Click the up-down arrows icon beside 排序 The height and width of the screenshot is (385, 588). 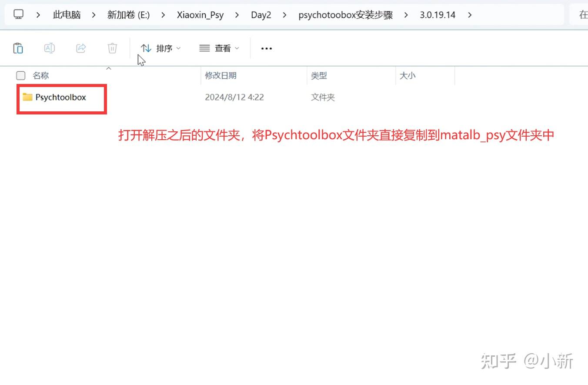146,48
